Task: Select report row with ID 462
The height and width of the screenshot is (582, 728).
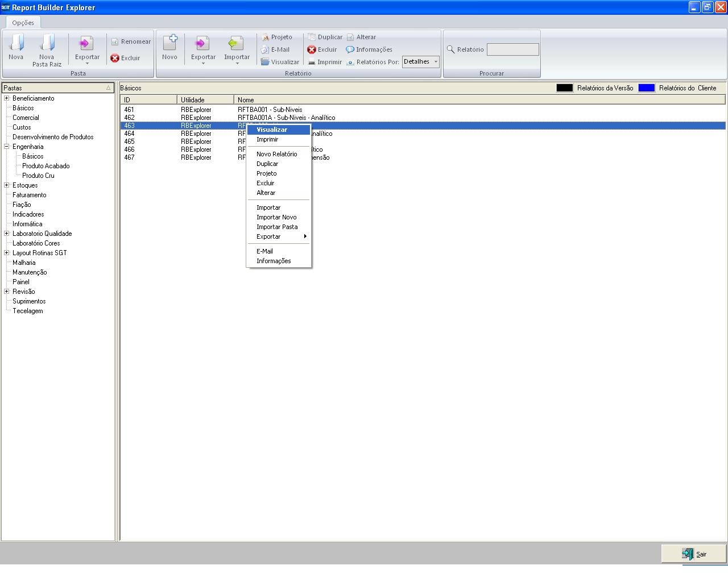Action: [423, 118]
